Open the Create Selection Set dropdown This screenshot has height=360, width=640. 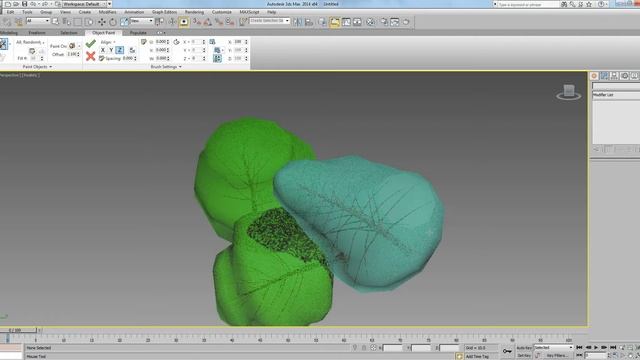(269, 21)
